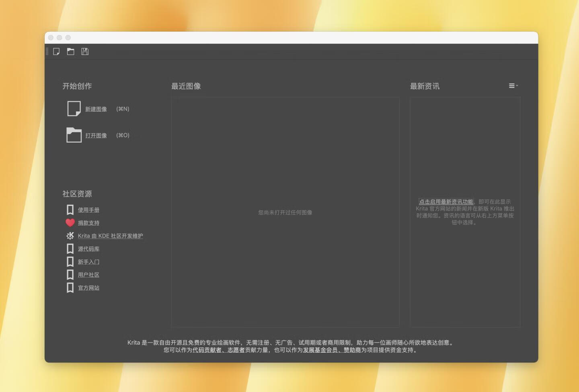Click the 社区资源 heading
This screenshot has width=579, height=392.
click(x=77, y=194)
